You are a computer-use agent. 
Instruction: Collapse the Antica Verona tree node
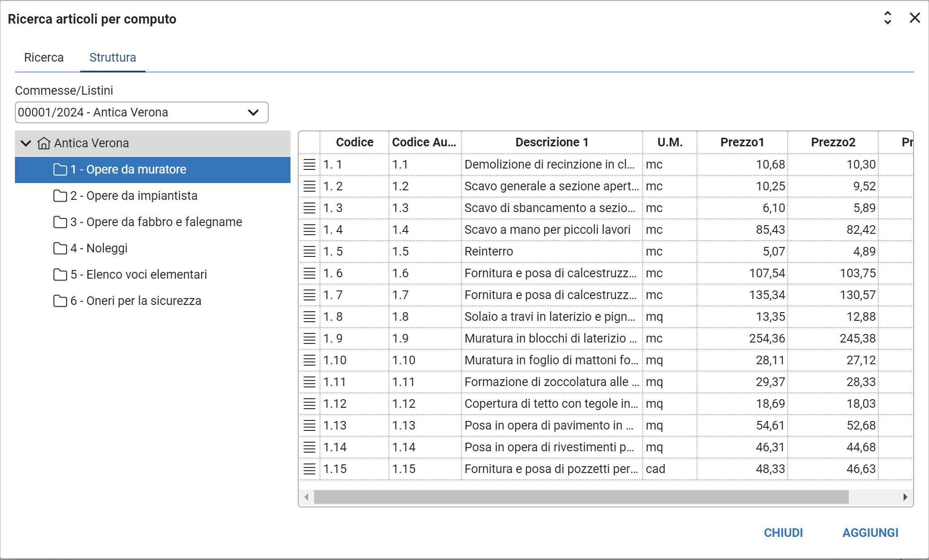point(26,143)
